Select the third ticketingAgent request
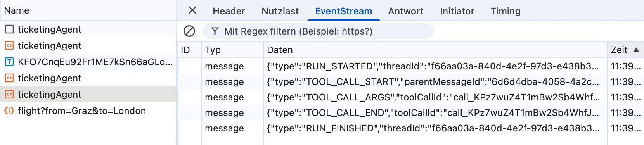This screenshot has width=644, height=145. (x=88, y=78)
